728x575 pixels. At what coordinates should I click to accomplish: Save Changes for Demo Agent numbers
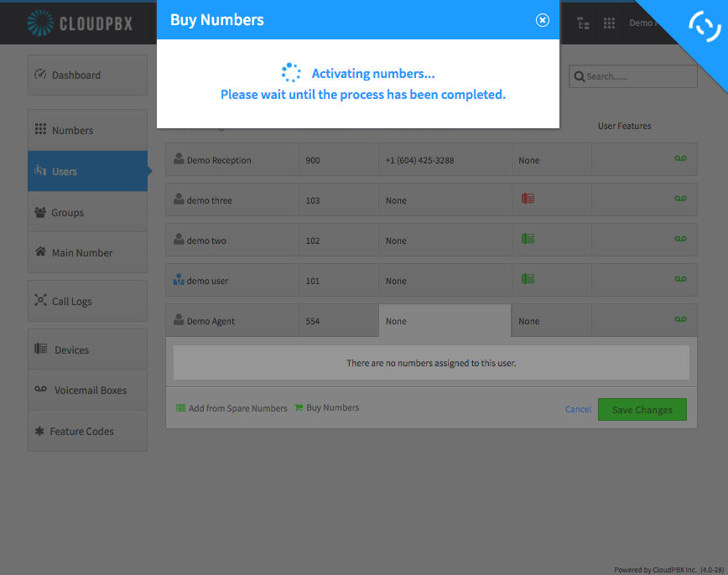pyautogui.click(x=642, y=409)
